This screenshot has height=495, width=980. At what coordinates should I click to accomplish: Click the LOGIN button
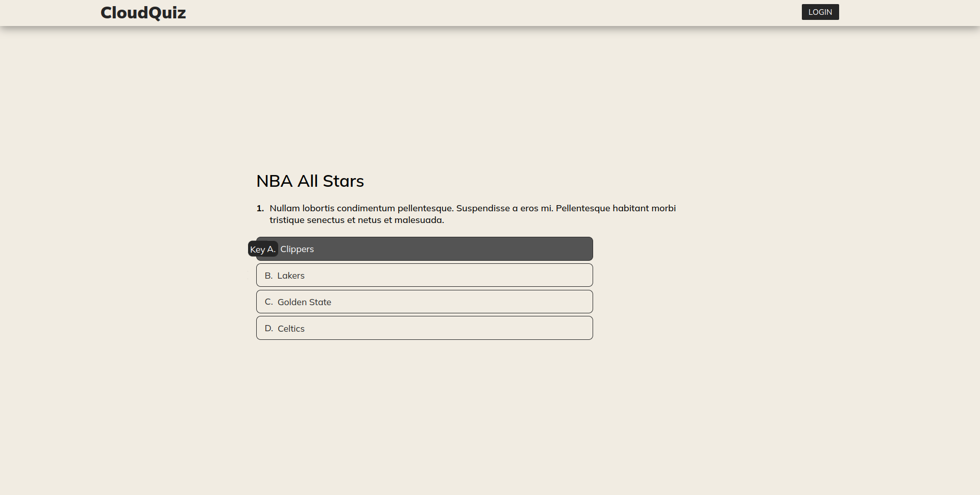click(x=820, y=12)
